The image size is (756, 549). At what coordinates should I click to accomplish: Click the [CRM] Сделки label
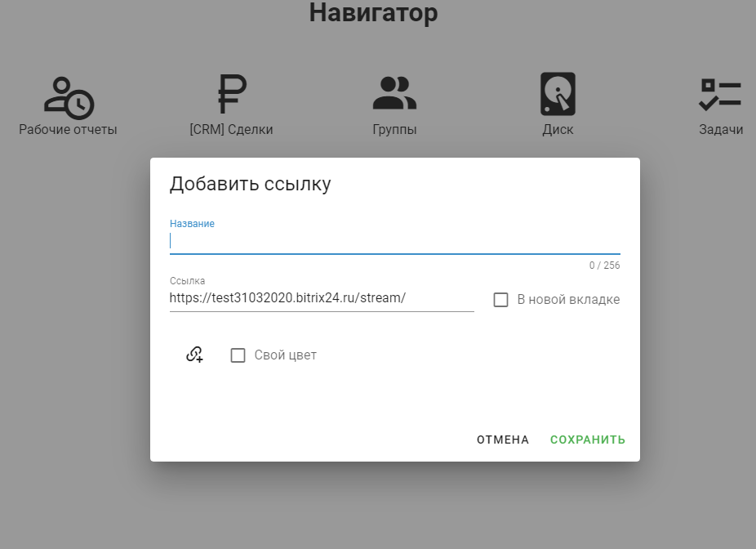coord(231,130)
